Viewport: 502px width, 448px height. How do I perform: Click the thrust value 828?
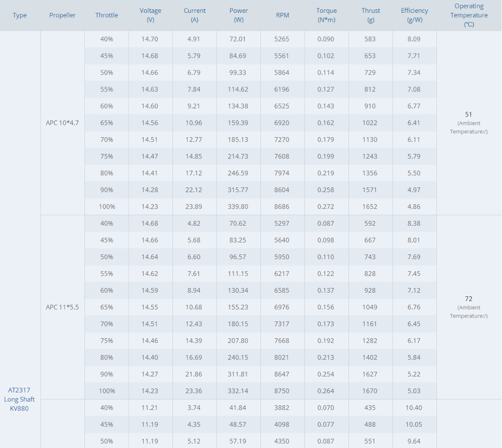click(370, 274)
